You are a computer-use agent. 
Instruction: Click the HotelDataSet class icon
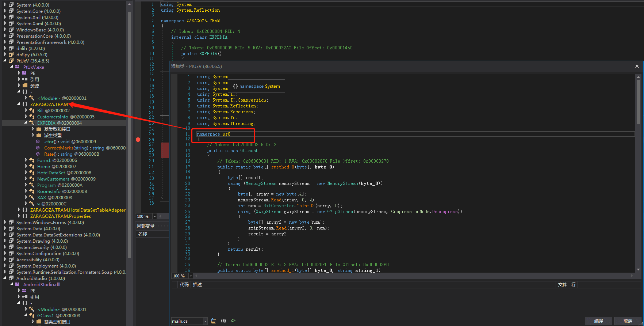[x=32, y=173]
